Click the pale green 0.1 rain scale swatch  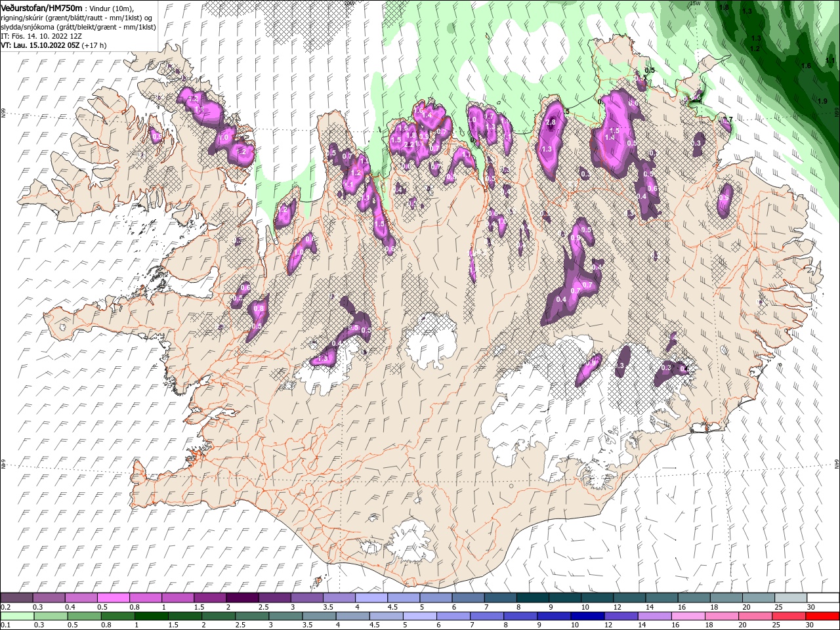coord(17,617)
